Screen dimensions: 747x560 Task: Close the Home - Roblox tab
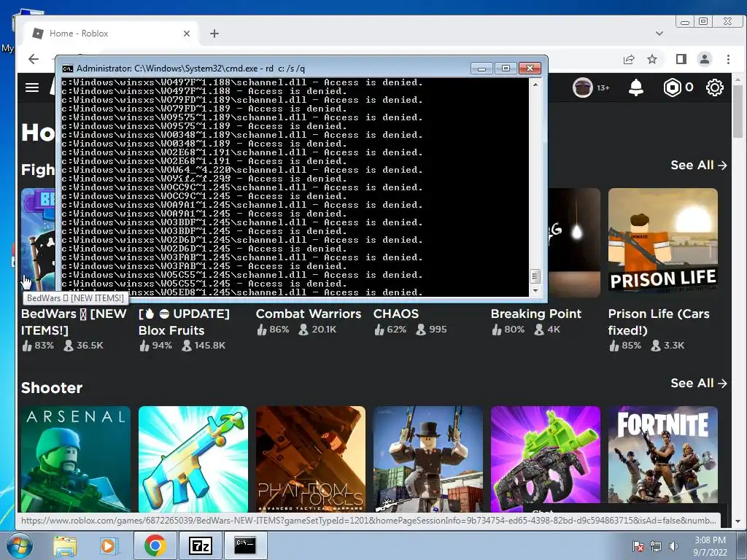[187, 34]
